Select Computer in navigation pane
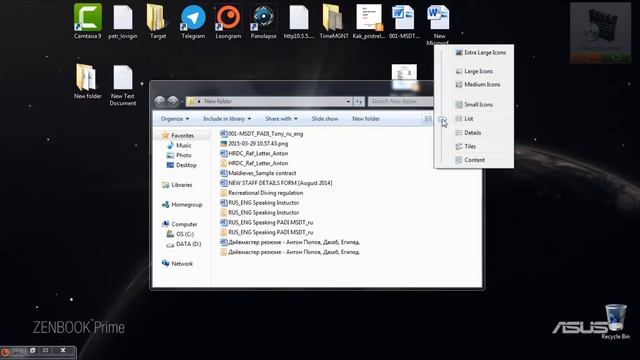Image resolution: width=640 pixels, height=360 pixels. (180, 224)
